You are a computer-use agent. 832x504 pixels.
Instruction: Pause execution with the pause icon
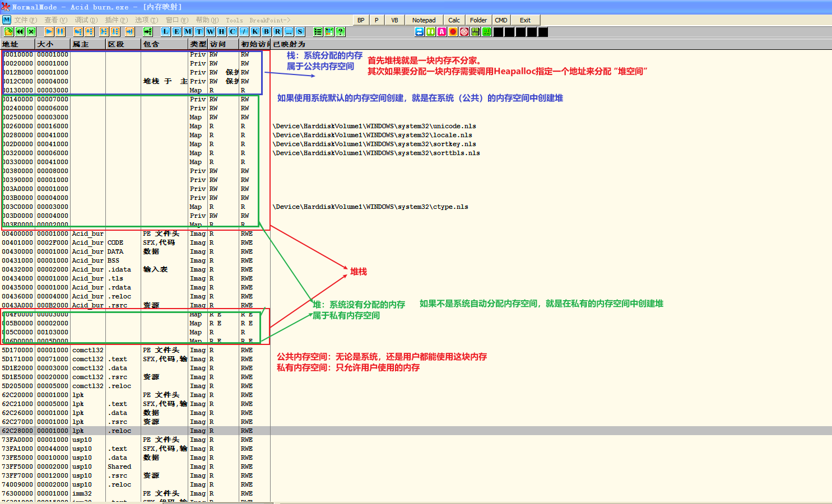(60, 32)
